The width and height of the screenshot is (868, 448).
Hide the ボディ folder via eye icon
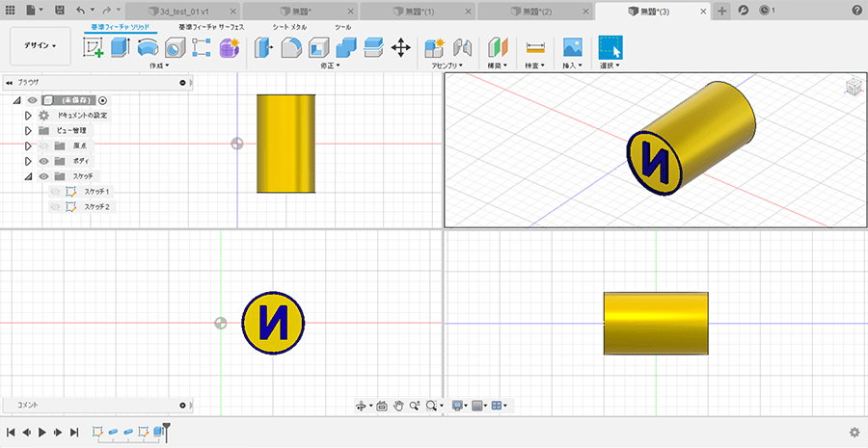tap(43, 161)
